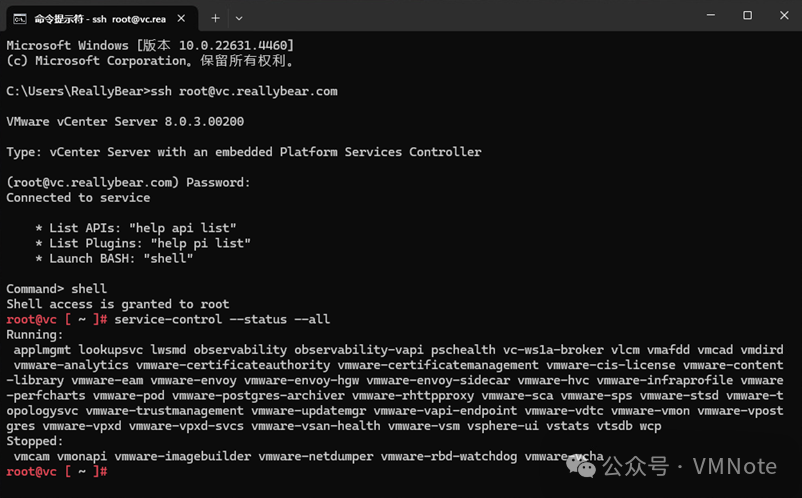Place cursor at the last root@vc prompt
The width and height of the screenshot is (802, 498).
[x=57, y=471]
